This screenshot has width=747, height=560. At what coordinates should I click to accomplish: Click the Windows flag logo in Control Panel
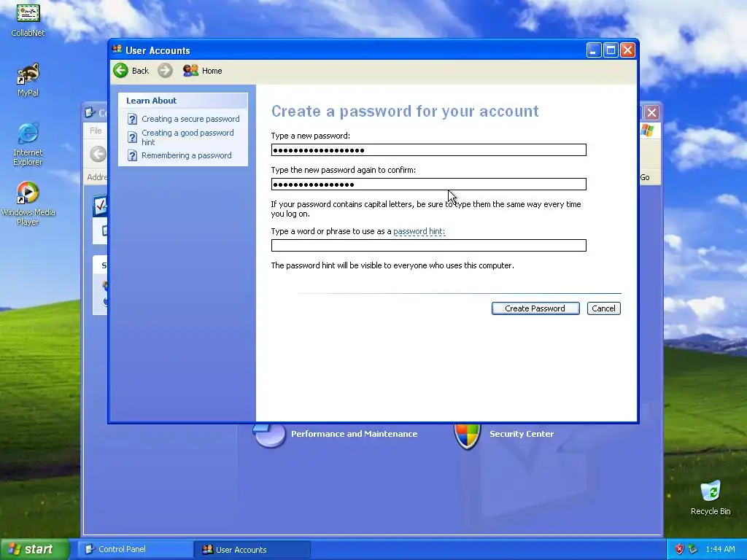[x=648, y=131]
